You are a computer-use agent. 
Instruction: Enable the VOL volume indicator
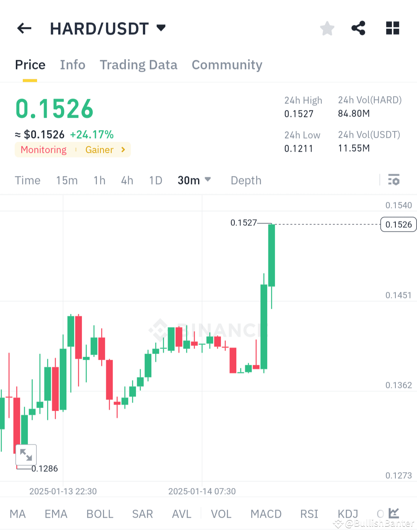click(221, 513)
